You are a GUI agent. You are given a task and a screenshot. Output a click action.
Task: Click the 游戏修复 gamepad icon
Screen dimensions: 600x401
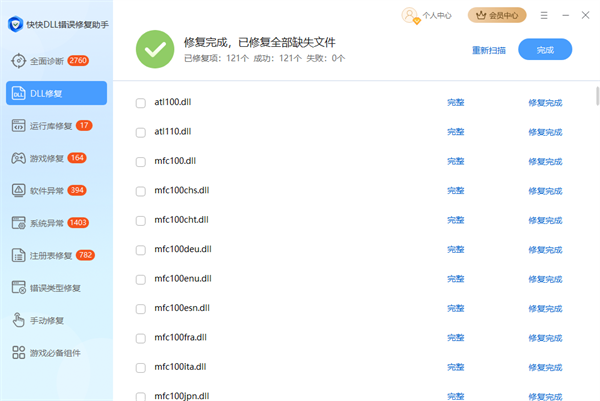pos(18,158)
